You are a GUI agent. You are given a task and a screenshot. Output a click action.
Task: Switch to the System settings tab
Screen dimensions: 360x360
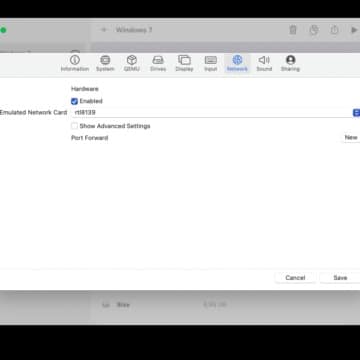click(x=105, y=63)
